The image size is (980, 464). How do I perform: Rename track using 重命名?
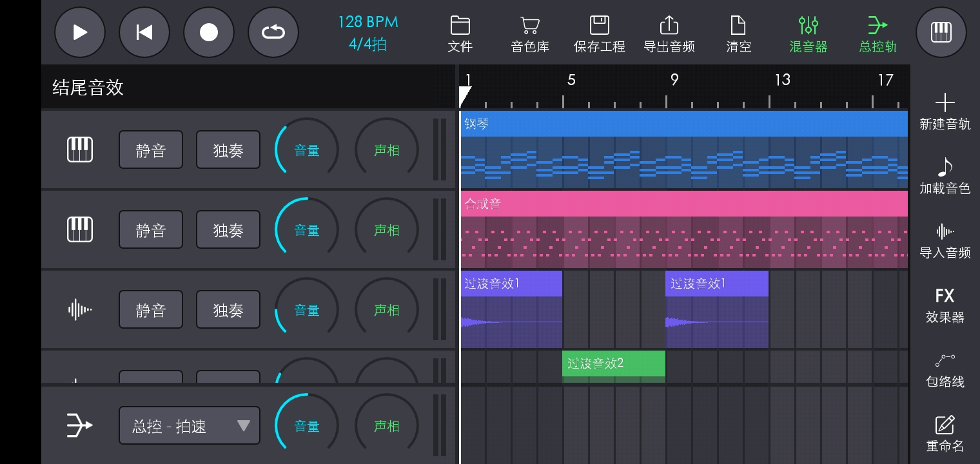point(945,434)
